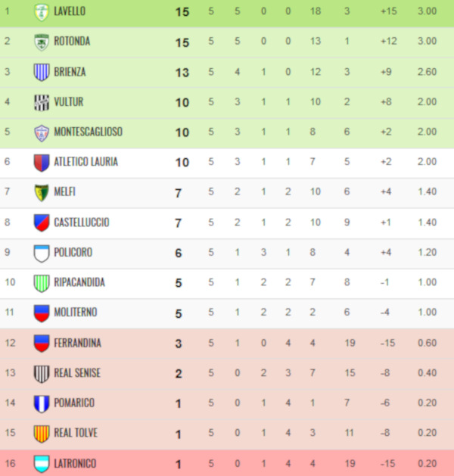Select the Ripacandida green striped shield

[x=42, y=283]
